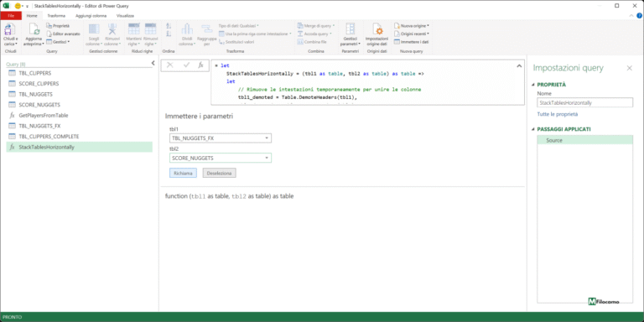Click Sostituisci valori

(236, 41)
